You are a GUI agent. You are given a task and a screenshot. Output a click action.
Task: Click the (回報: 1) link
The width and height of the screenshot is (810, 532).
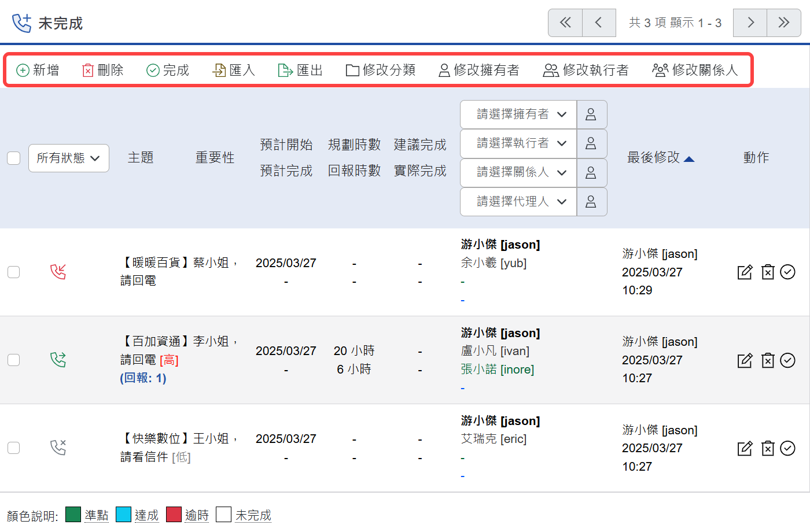tap(143, 378)
